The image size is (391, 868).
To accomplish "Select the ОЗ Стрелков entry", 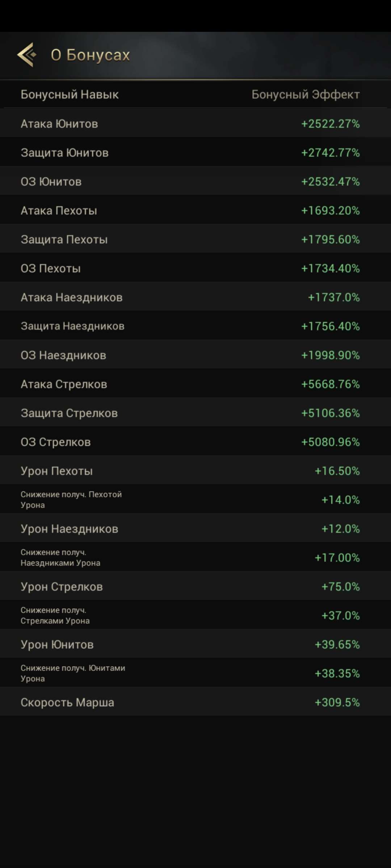I will 195,441.
